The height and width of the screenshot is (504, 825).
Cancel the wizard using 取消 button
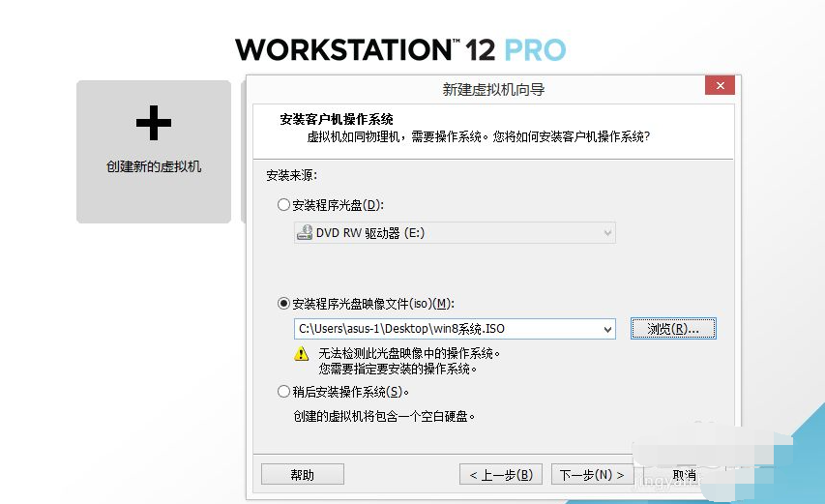(684, 475)
